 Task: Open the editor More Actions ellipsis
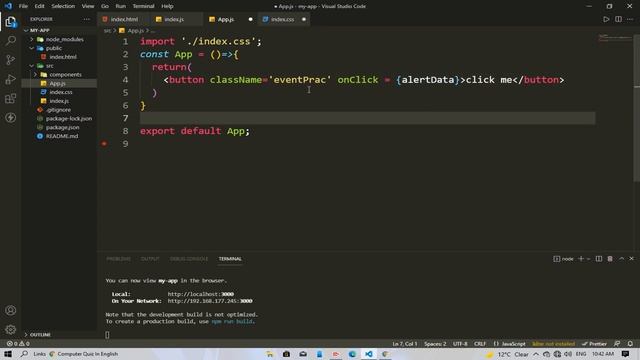[630, 19]
